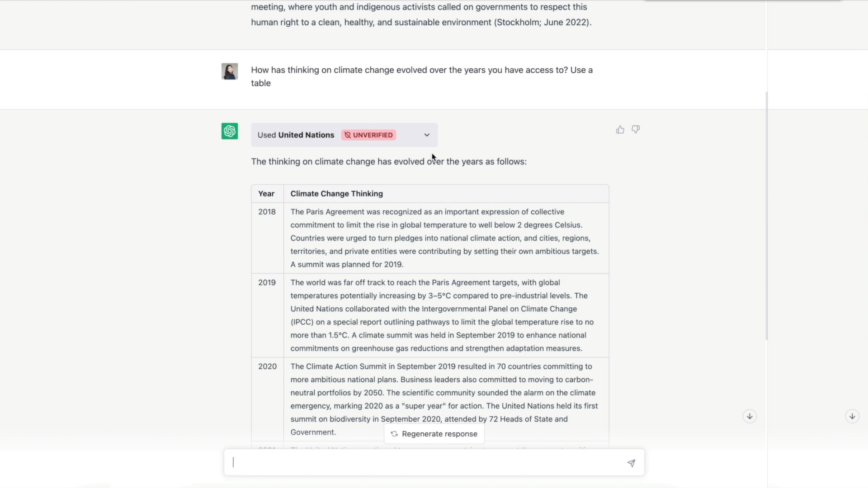This screenshot has width=868, height=488.
Task: Click the far-right scroll-down arrow
Action: pyautogui.click(x=852, y=416)
